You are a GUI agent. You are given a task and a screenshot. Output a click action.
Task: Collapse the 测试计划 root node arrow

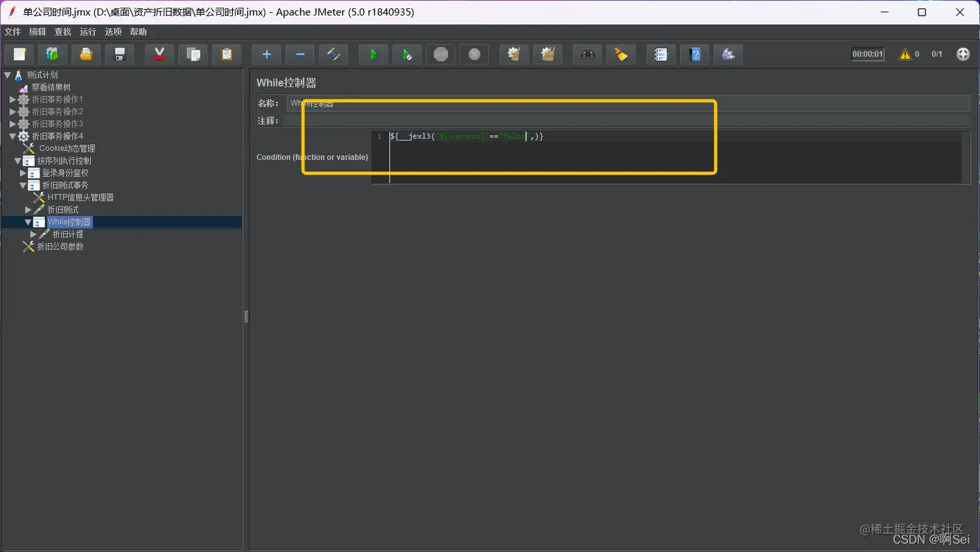pos(7,75)
